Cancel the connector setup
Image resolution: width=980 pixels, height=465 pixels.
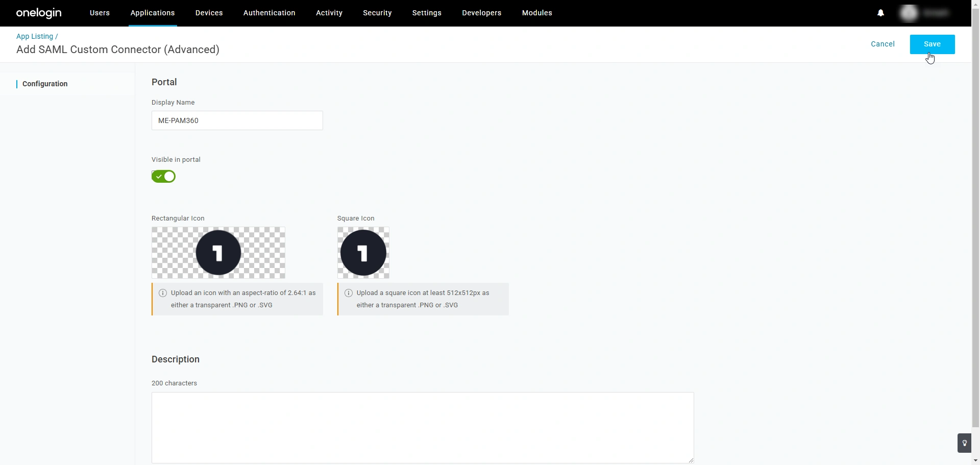pyautogui.click(x=883, y=44)
